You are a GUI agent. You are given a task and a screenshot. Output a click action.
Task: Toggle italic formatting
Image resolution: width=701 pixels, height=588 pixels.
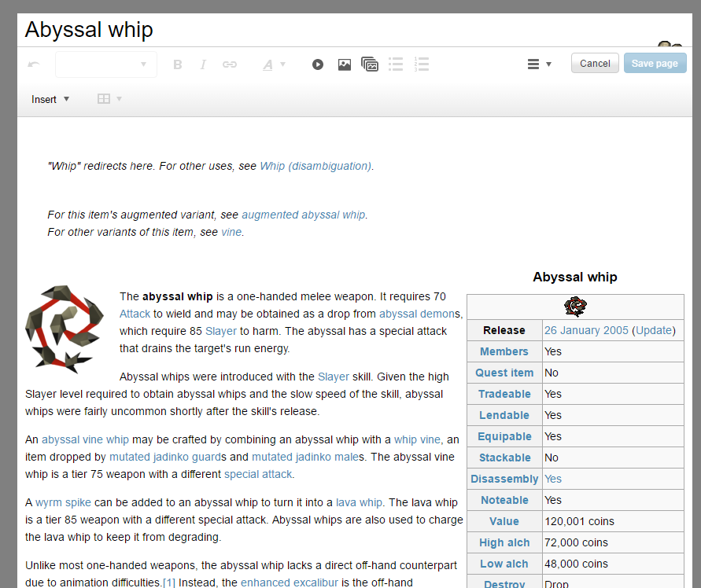(203, 64)
